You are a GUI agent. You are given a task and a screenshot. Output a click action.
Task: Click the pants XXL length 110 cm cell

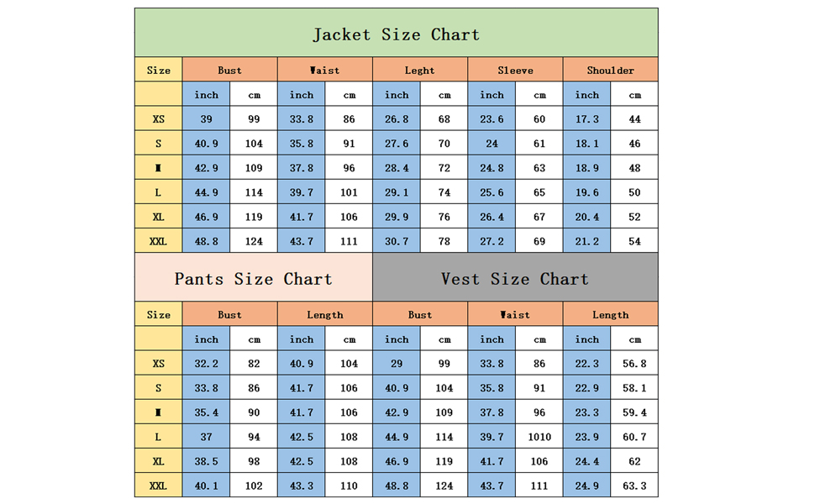coord(349,486)
